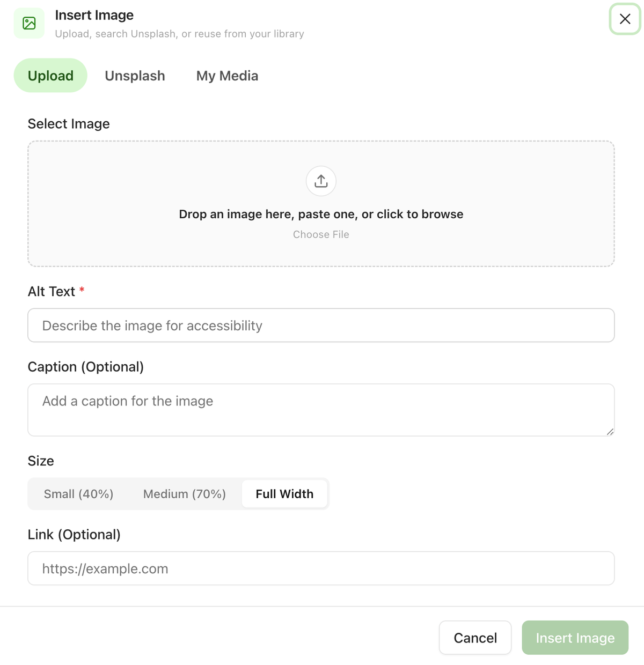Click the caption textarea resize handle
The height and width of the screenshot is (665, 644).
click(610, 432)
